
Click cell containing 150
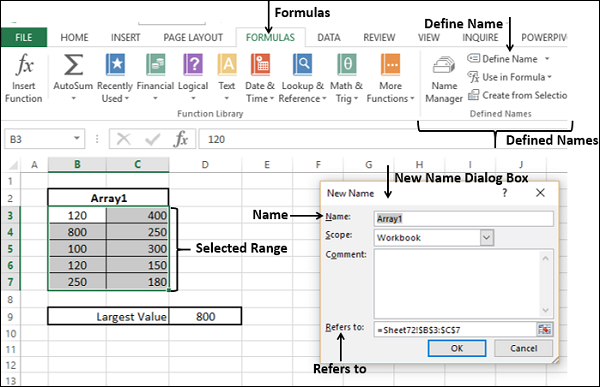point(137,265)
